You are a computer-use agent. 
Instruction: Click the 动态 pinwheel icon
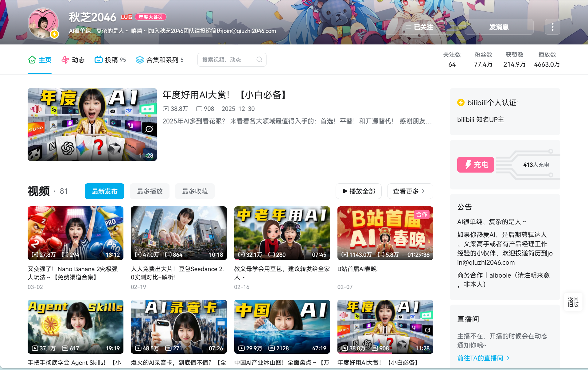[x=65, y=60]
